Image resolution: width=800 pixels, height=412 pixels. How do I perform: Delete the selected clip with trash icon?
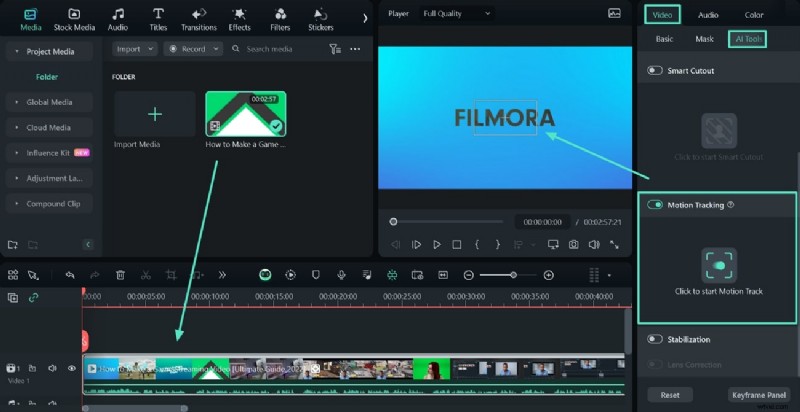point(120,275)
